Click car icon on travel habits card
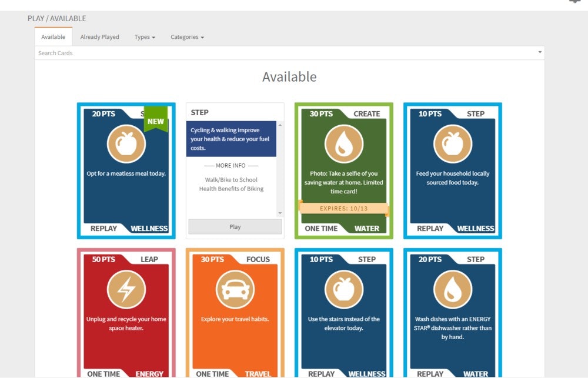Viewport: 588px width, 378px height. 235,289
